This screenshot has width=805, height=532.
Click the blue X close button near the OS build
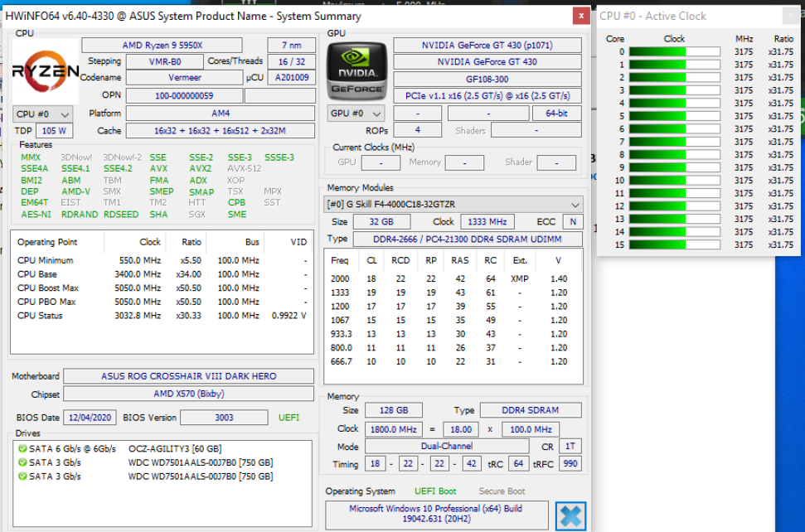(x=570, y=516)
